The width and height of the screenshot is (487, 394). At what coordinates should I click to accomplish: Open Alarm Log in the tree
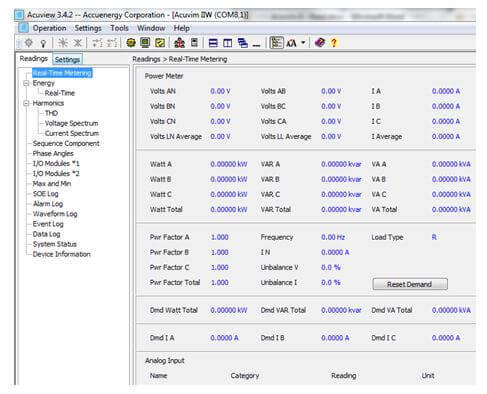click(48, 204)
